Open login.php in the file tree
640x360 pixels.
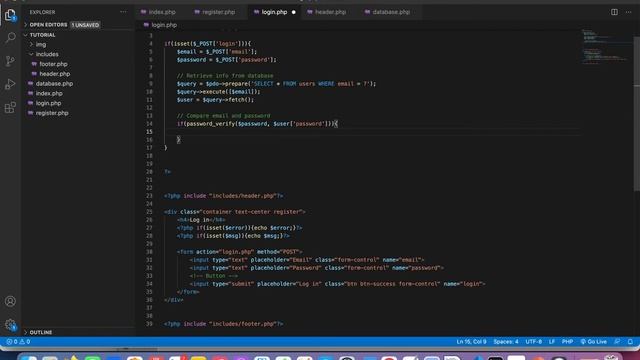tap(48, 103)
